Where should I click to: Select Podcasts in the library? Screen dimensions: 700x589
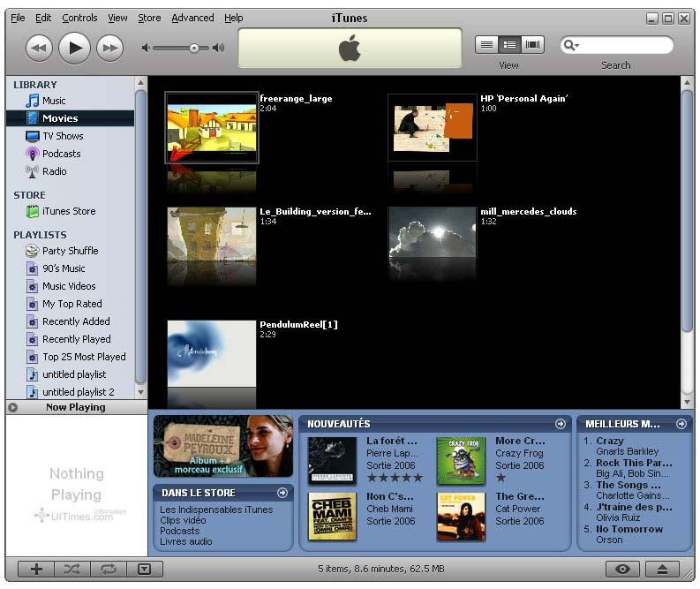click(x=61, y=154)
